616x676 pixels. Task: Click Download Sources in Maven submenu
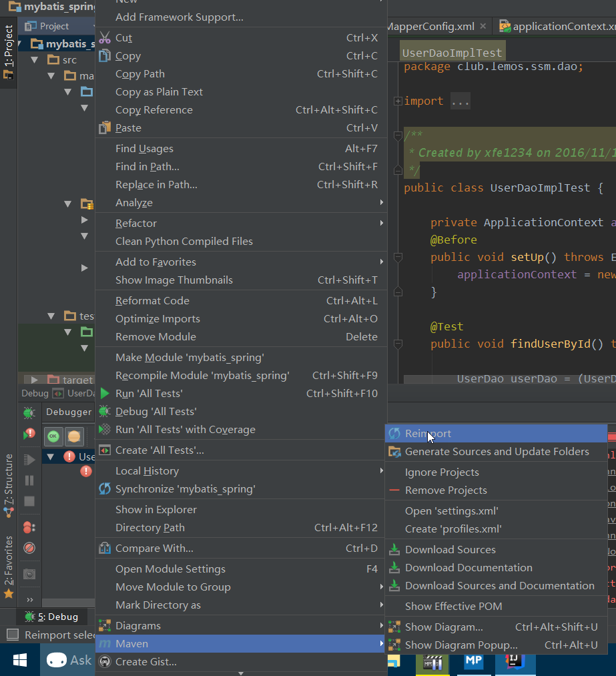coord(450,550)
